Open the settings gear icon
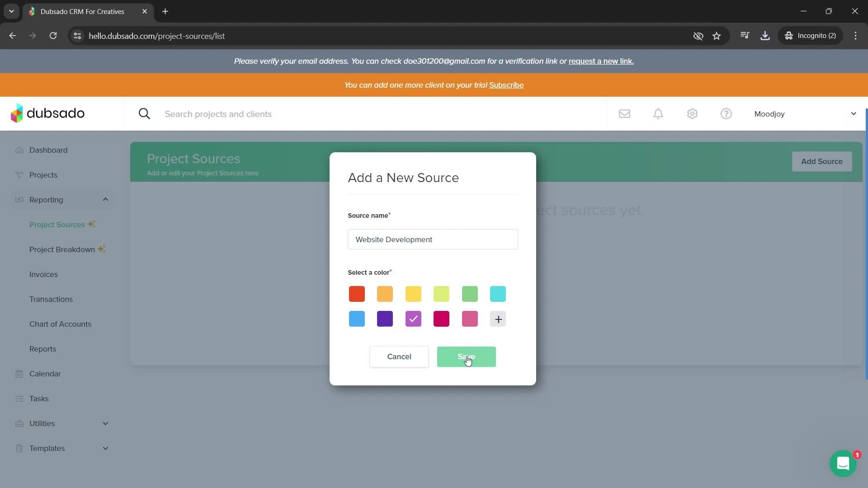868x488 pixels. click(x=692, y=114)
